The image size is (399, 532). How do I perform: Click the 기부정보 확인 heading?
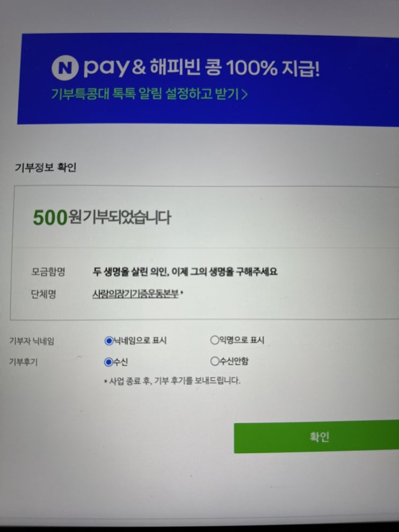(x=46, y=167)
